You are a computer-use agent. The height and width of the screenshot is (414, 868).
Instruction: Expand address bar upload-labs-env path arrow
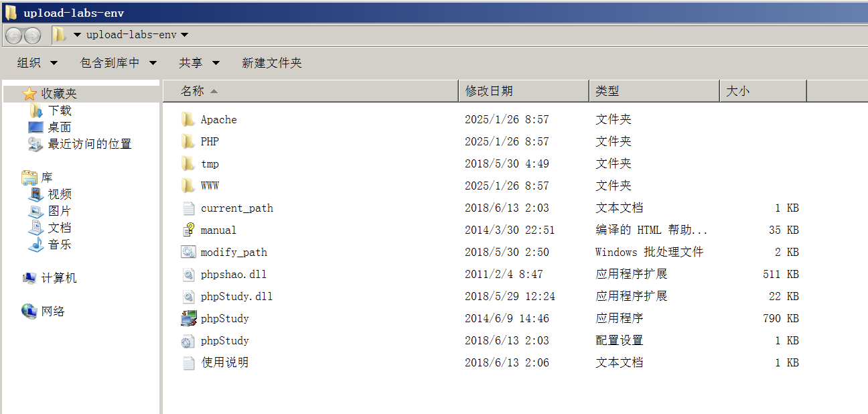click(x=184, y=35)
